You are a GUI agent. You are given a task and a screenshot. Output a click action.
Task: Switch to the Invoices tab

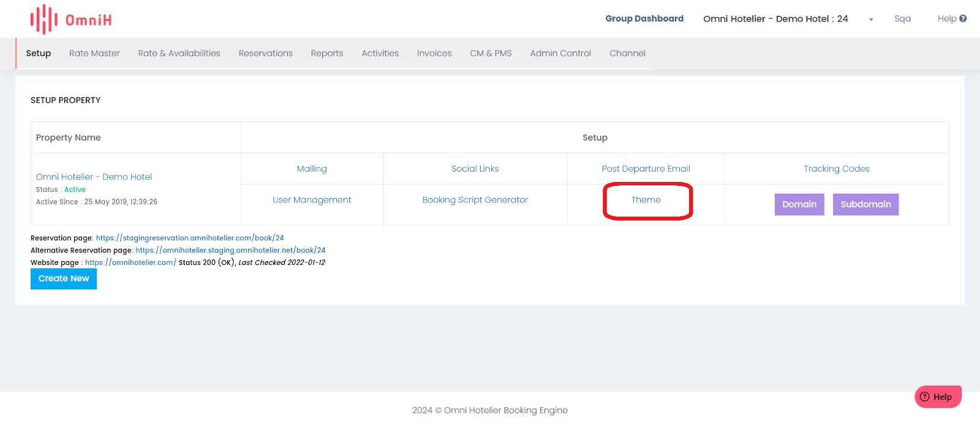(434, 53)
